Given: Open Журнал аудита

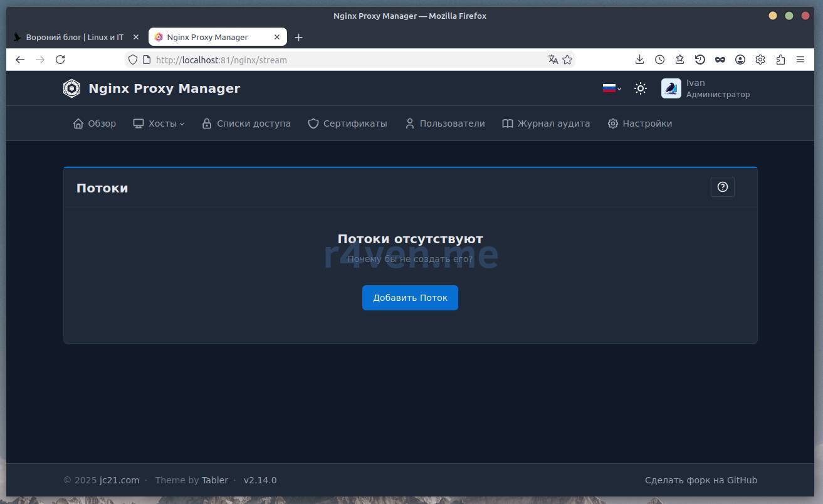Looking at the screenshot, I should tap(546, 123).
